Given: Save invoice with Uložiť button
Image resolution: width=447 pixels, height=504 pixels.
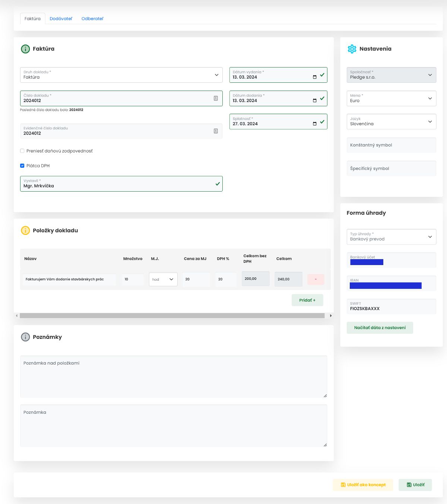Looking at the screenshot, I should pos(415,485).
